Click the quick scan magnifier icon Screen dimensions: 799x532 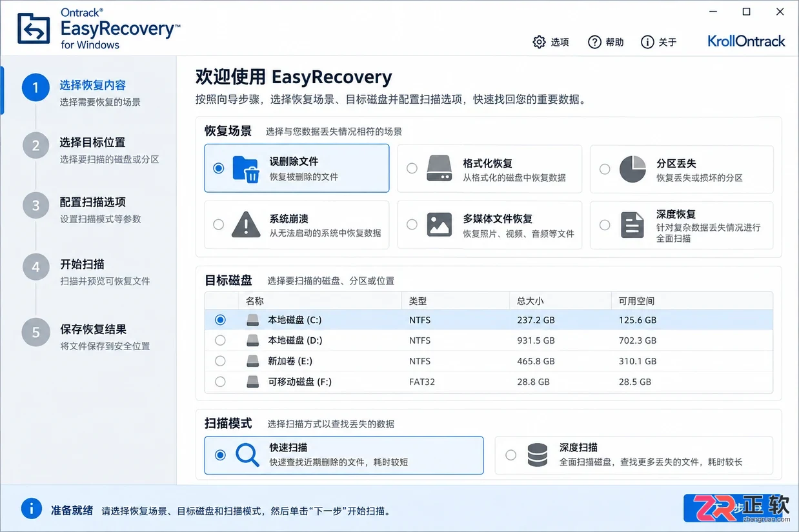(247, 455)
